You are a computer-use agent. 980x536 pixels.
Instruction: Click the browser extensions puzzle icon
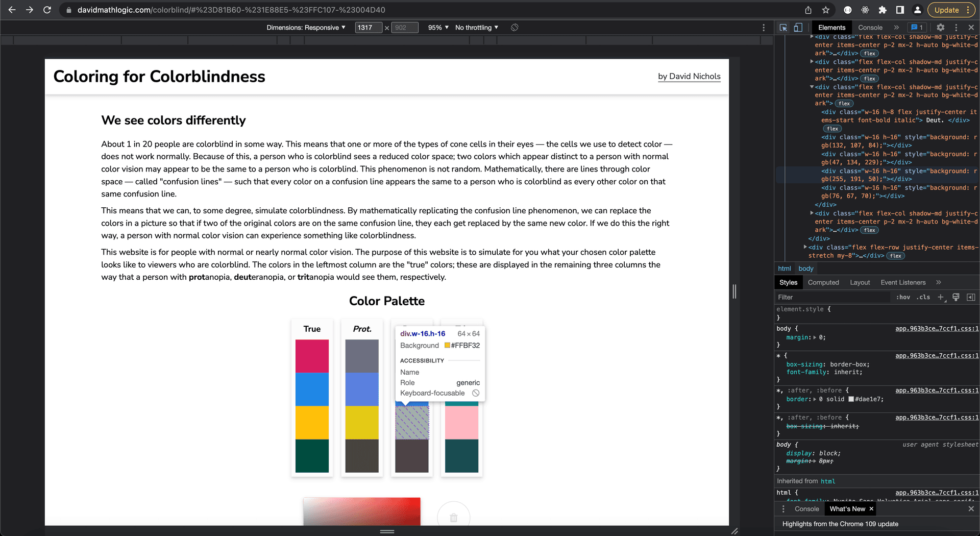[x=883, y=10]
